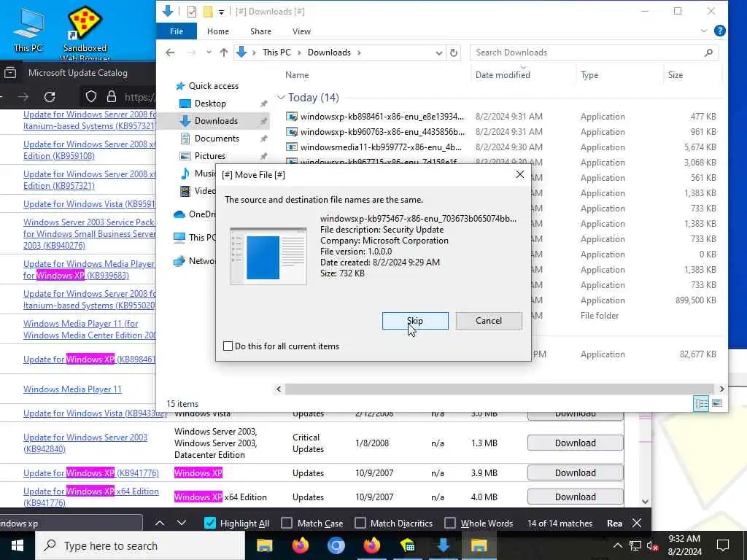The width and height of the screenshot is (747, 560).
Task: Open the Home ribbon tab
Action: pyautogui.click(x=217, y=31)
